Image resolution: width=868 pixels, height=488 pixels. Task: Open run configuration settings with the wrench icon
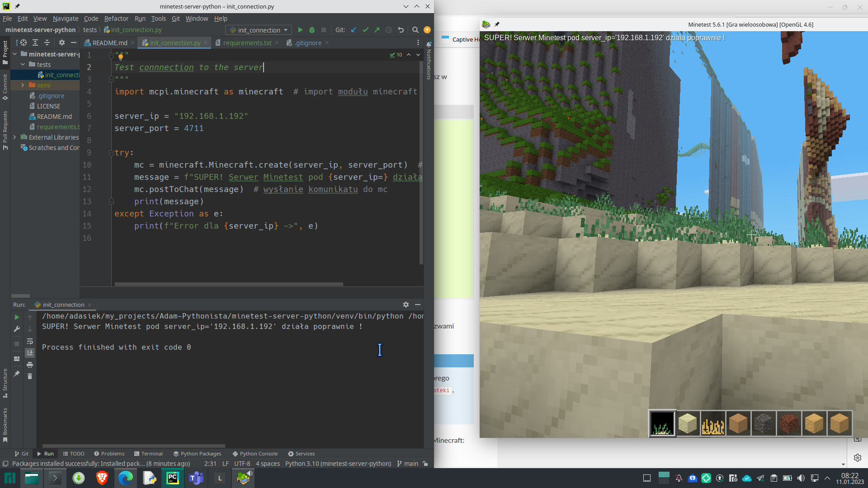click(17, 329)
